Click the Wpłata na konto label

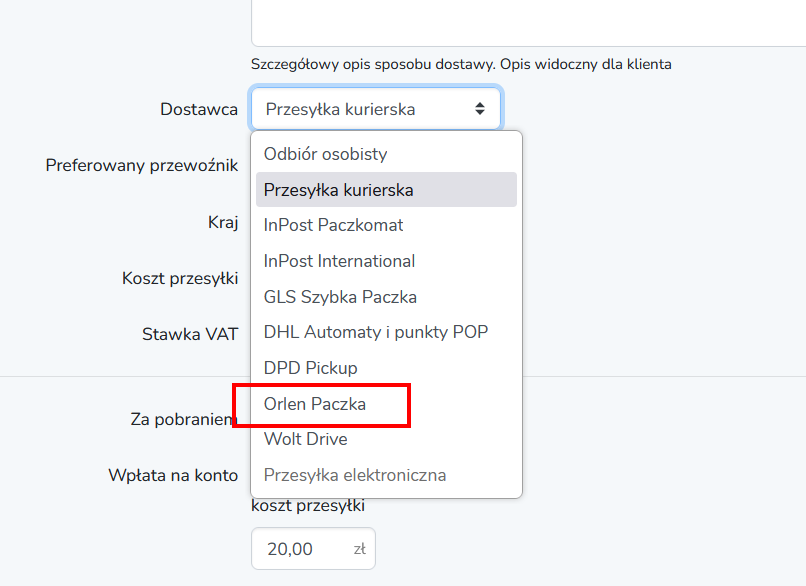click(172, 475)
